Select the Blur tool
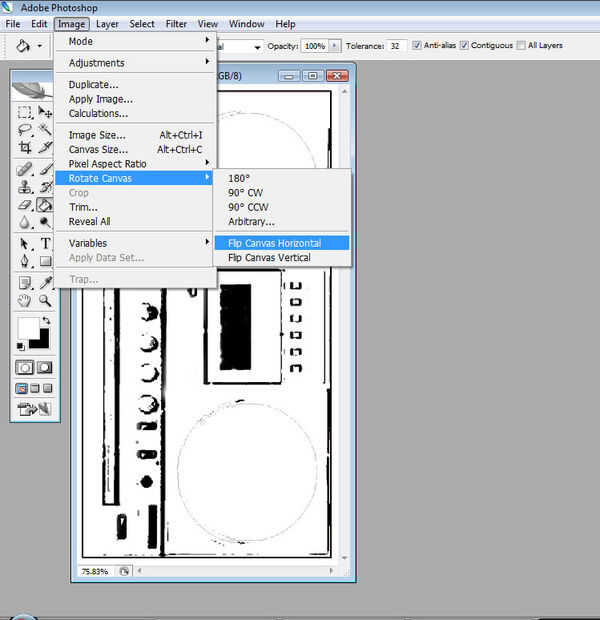Image resolution: width=600 pixels, height=620 pixels. pyautogui.click(x=25, y=223)
